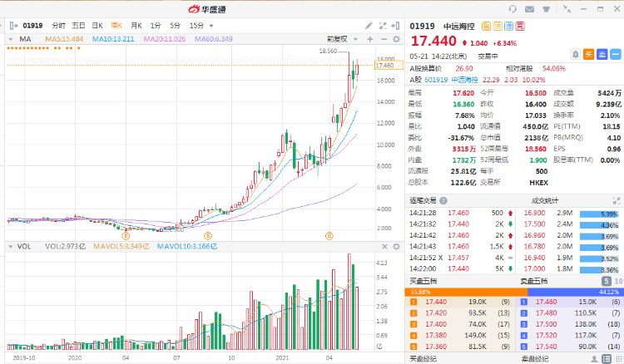Viewport: 624px width, 364px height.
Task: Open the customer support headset icon
Action: click(x=513, y=9)
